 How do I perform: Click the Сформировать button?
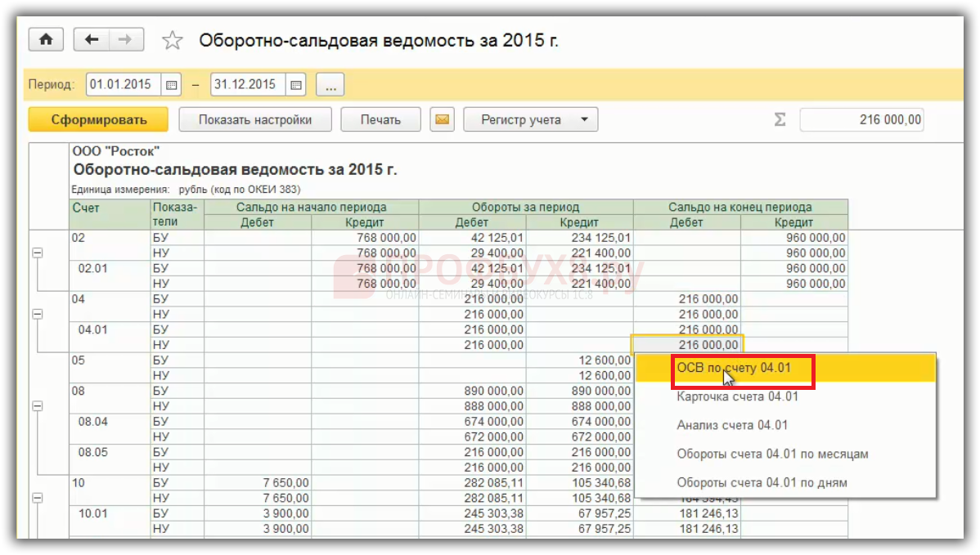(98, 119)
